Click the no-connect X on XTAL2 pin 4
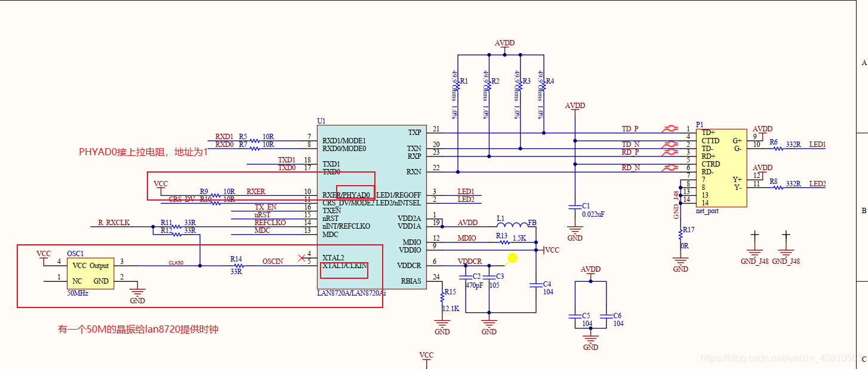 tap(301, 258)
